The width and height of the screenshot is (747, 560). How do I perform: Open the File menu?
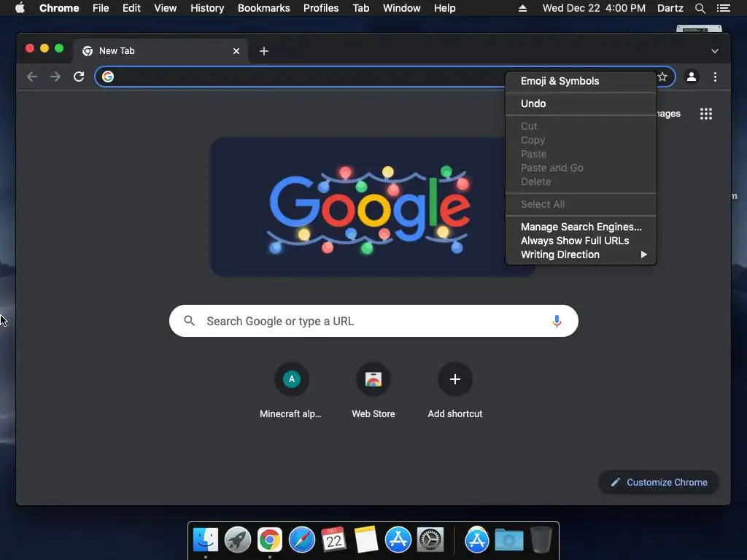101,8
